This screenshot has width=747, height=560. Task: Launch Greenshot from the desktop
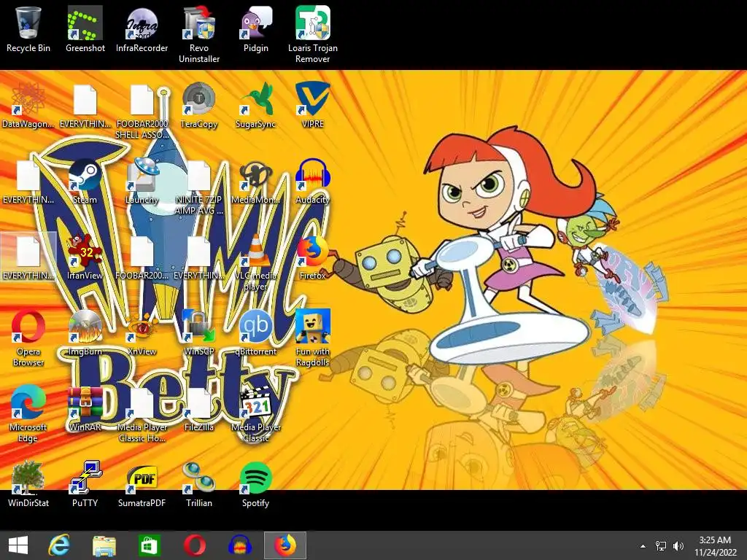[x=85, y=29]
